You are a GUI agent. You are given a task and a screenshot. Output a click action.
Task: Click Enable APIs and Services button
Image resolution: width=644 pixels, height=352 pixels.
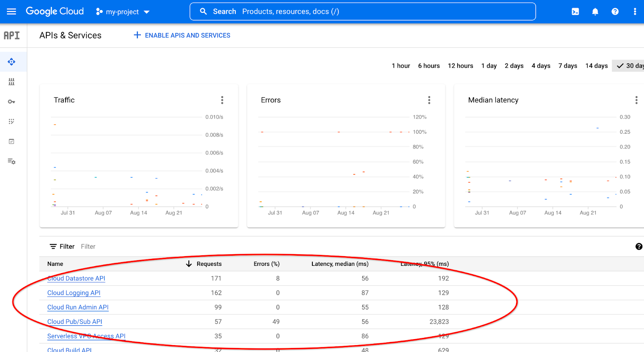click(182, 35)
